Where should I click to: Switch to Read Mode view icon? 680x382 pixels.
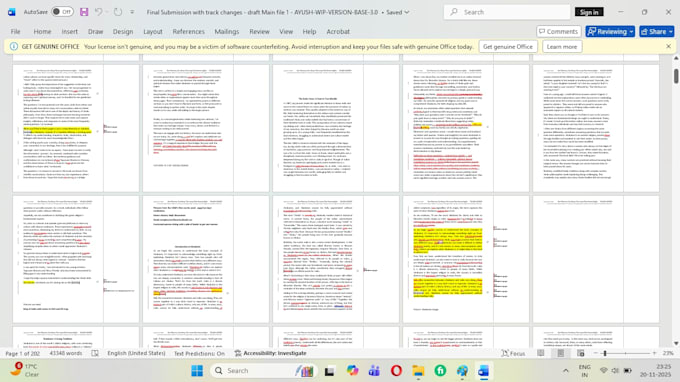(x=541, y=353)
